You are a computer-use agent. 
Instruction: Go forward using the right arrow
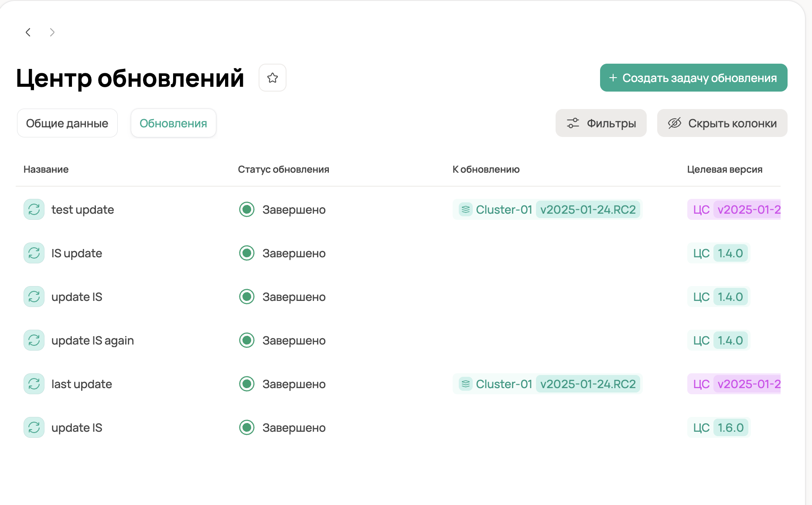[x=52, y=32]
